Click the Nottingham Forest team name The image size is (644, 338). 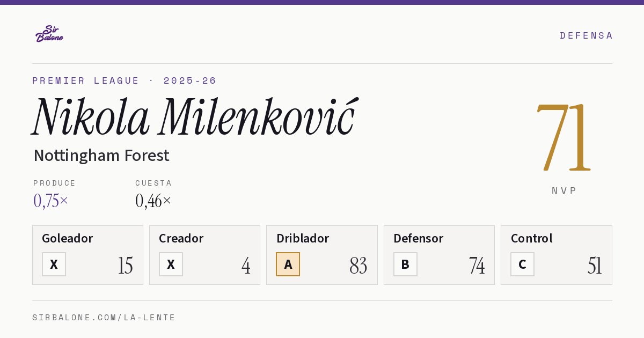(101, 156)
